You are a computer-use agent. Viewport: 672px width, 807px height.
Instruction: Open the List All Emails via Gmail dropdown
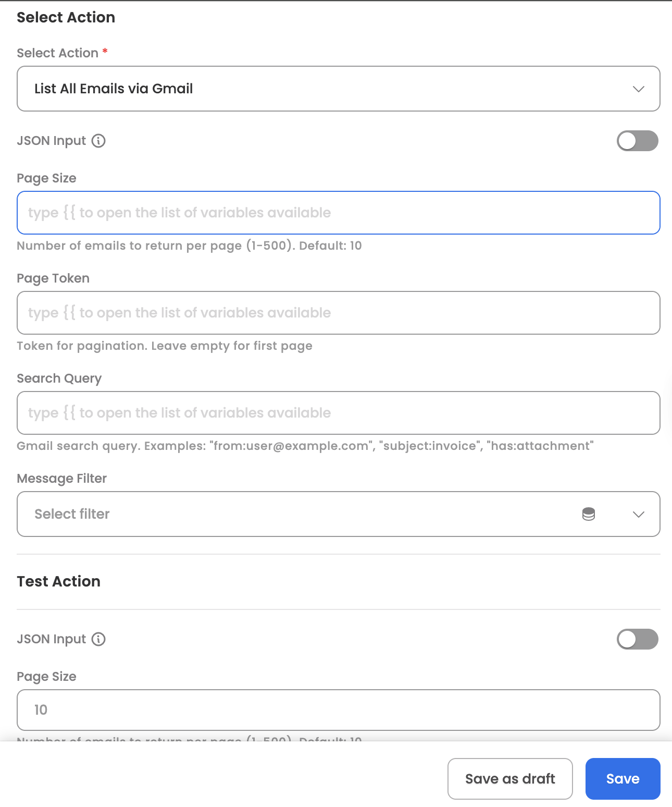click(x=339, y=89)
